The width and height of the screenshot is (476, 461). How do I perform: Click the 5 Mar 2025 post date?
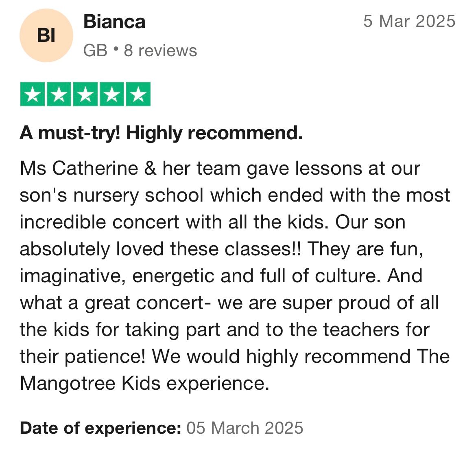pyautogui.click(x=409, y=21)
